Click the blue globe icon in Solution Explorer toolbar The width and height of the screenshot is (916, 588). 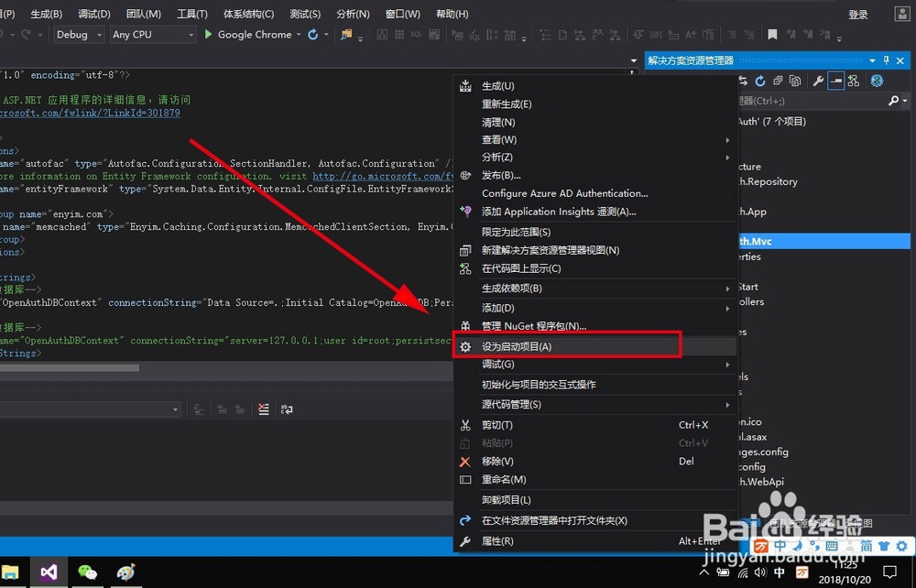(877, 82)
